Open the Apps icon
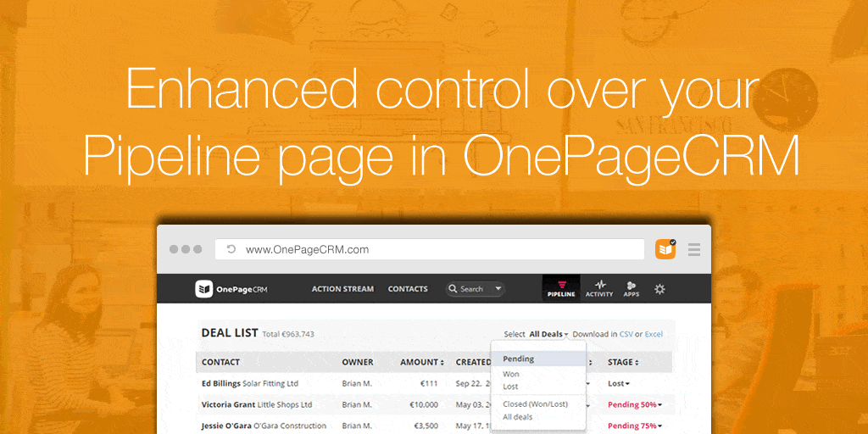Viewport: 868px width, 434px height. 631,288
